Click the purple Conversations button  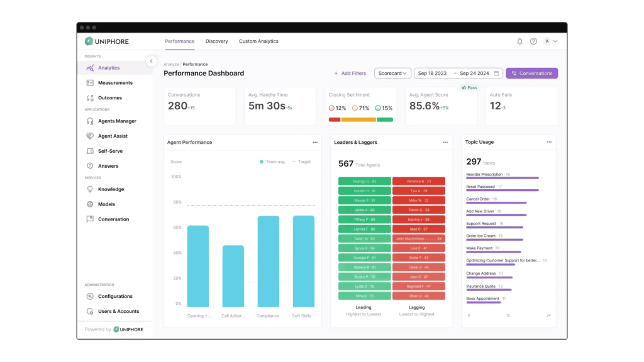(531, 74)
